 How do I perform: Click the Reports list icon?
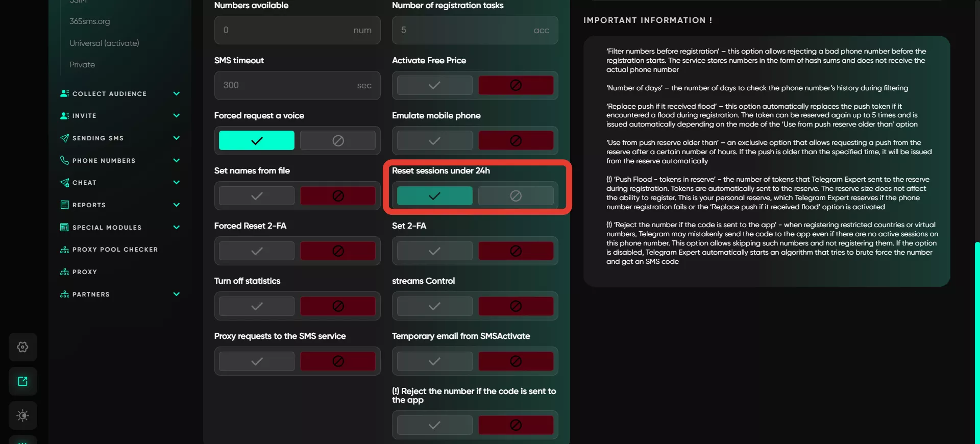click(64, 205)
